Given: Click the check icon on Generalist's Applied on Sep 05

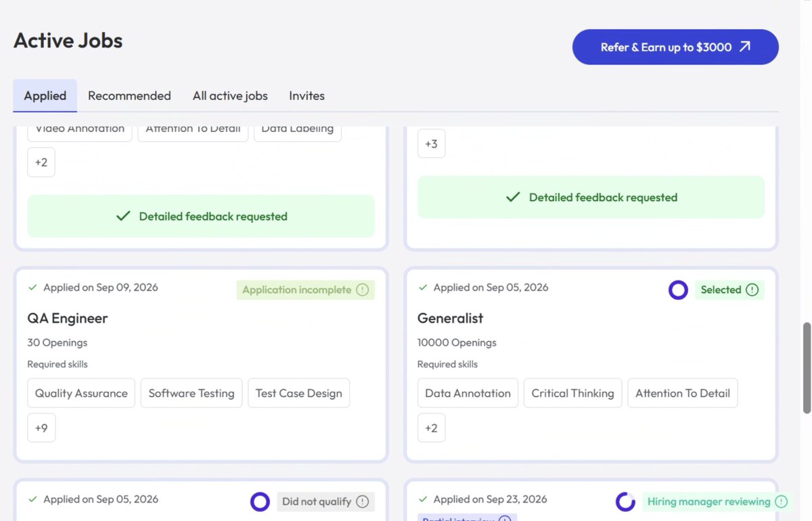Looking at the screenshot, I should click(423, 288).
